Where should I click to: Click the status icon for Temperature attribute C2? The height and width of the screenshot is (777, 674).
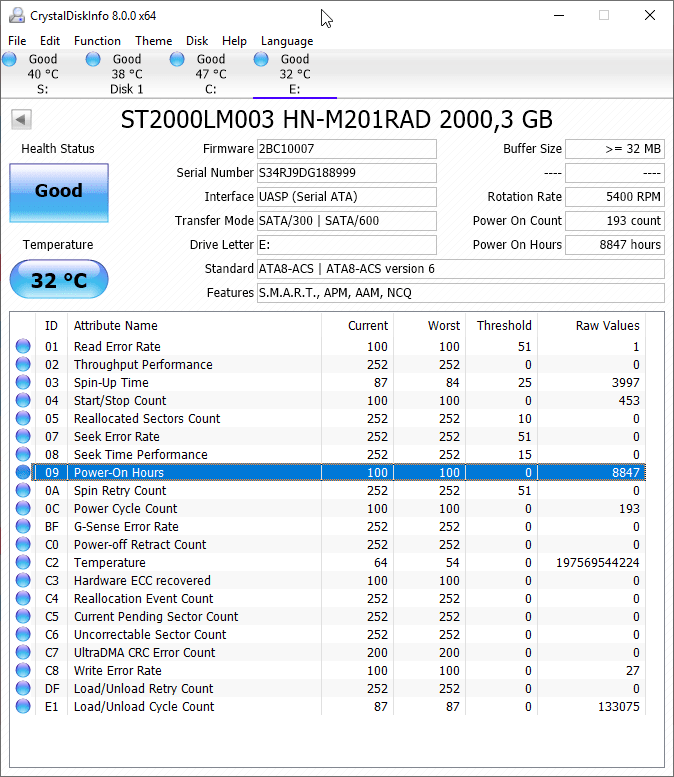click(23, 562)
